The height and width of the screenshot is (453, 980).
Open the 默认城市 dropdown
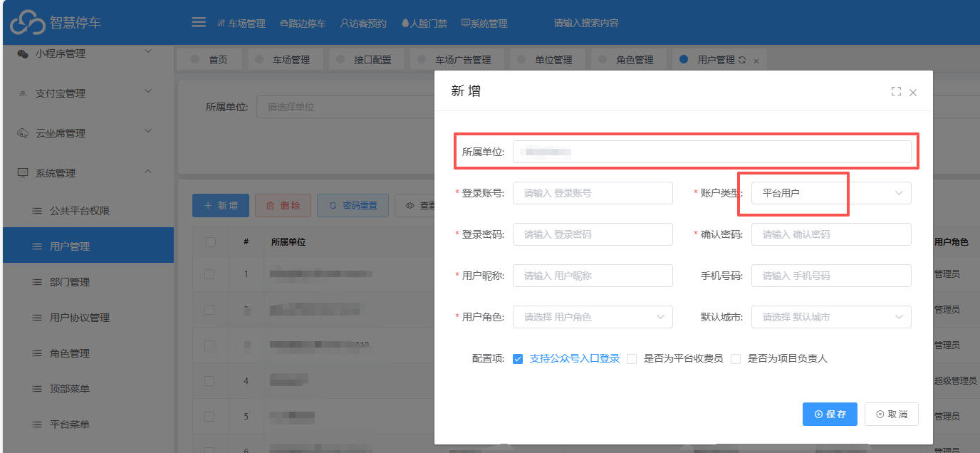click(x=831, y=317)
